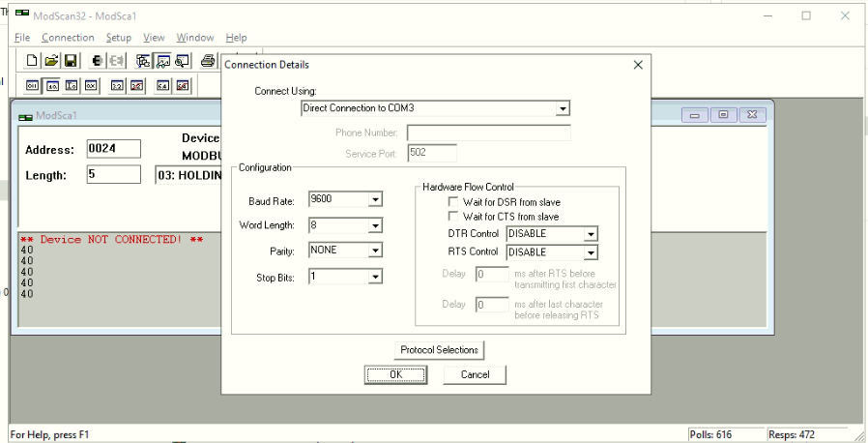Open the Setup menu
The width and height of the screenshot is (868, 443).
(119, 38)
